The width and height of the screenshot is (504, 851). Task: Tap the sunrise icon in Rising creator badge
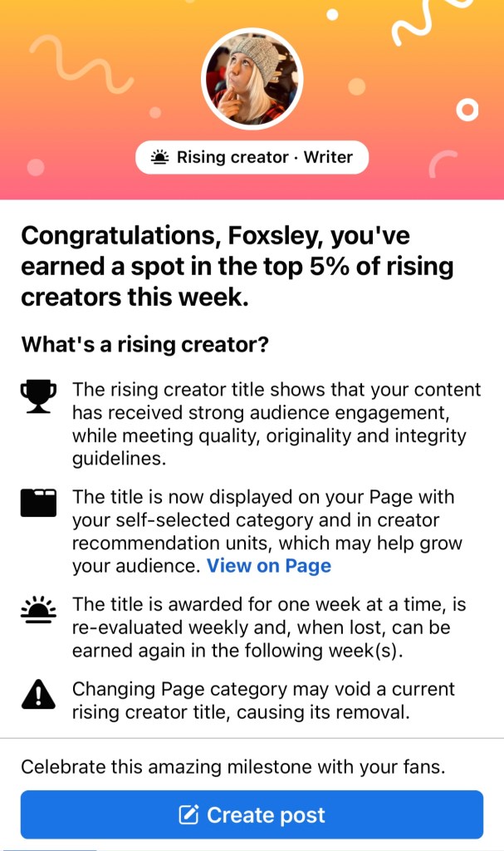pos(160,157)
